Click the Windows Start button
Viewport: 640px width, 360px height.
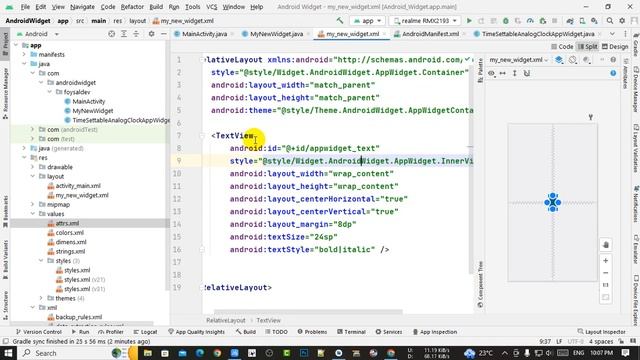[8, 353]
